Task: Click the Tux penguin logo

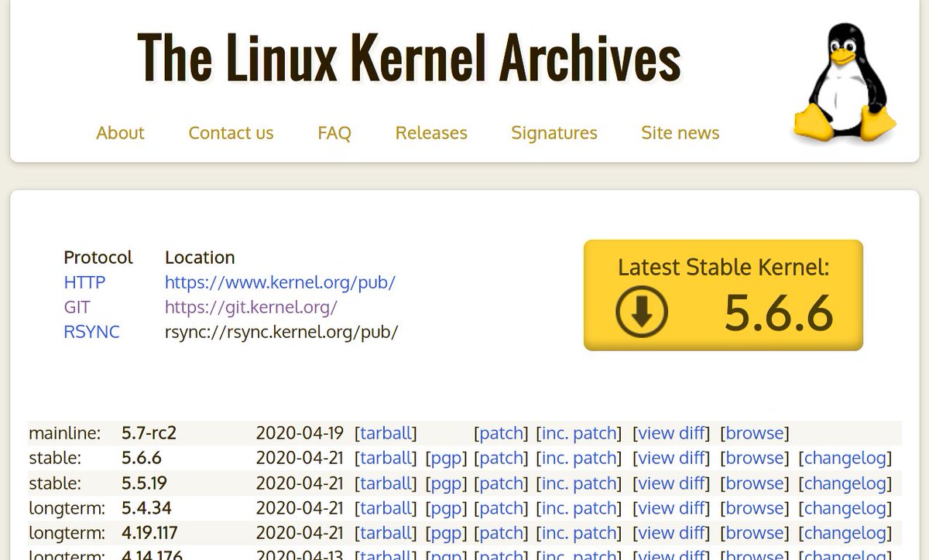Action: click(x=845, y=84)
